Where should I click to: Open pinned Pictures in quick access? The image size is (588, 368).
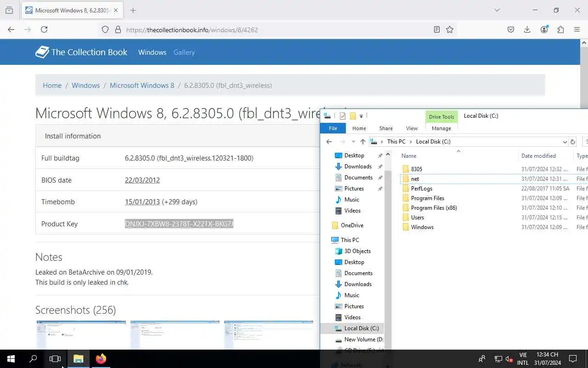coord(354,189)
